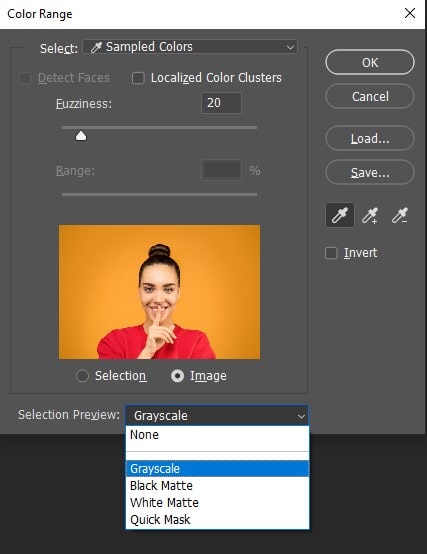Choose the Image radio button
Viewport: 427px width, 554px height.
click(177, 376)
